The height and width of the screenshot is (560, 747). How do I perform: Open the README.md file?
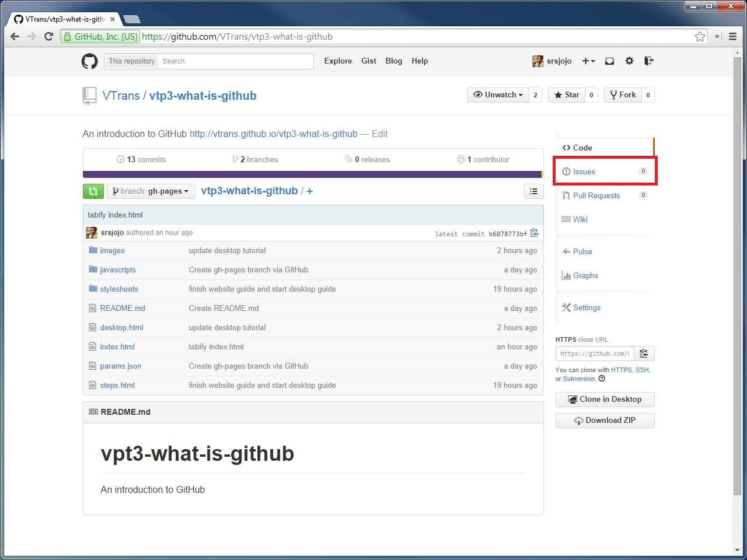[x=123, y=308]
